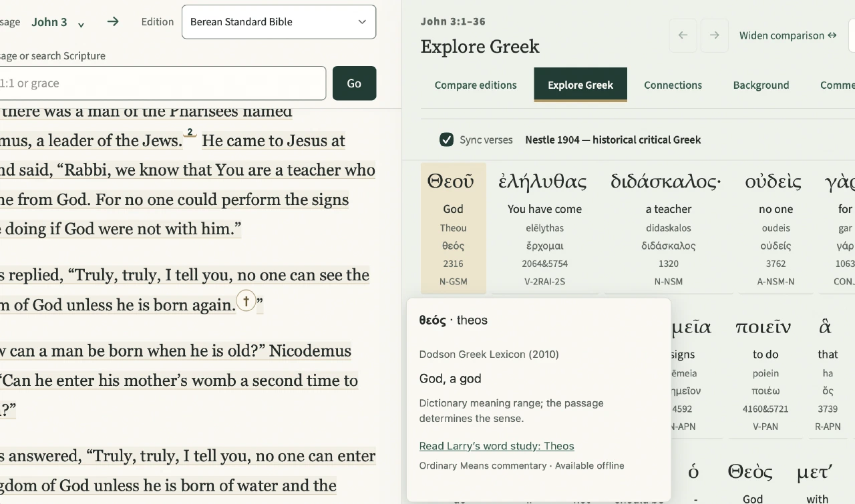Viewport: 855px width, 504px height.
Task: Open the dagger cross-reference marker after "born again"
Action: pyautogui.click(x=246, y=300)
